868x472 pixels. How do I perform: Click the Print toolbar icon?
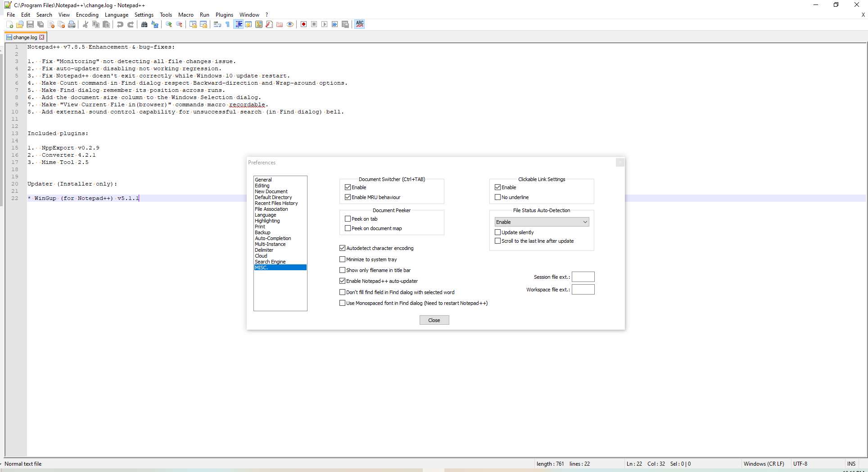[72, 24]
